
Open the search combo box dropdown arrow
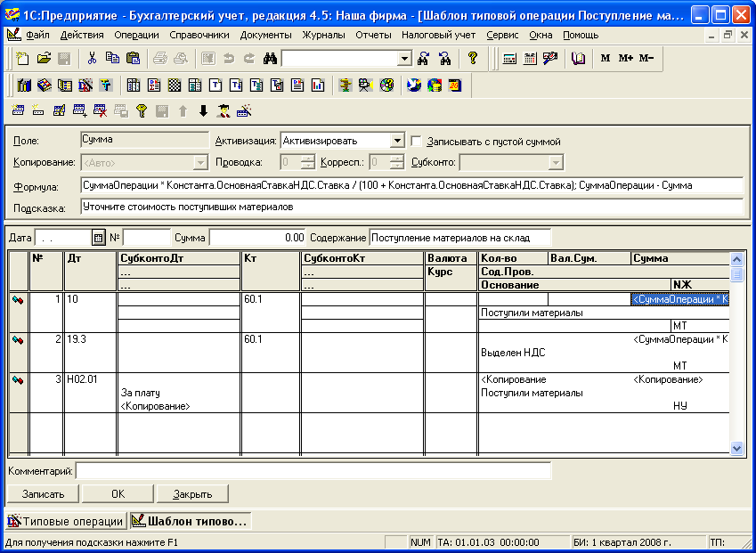[404, 59]
